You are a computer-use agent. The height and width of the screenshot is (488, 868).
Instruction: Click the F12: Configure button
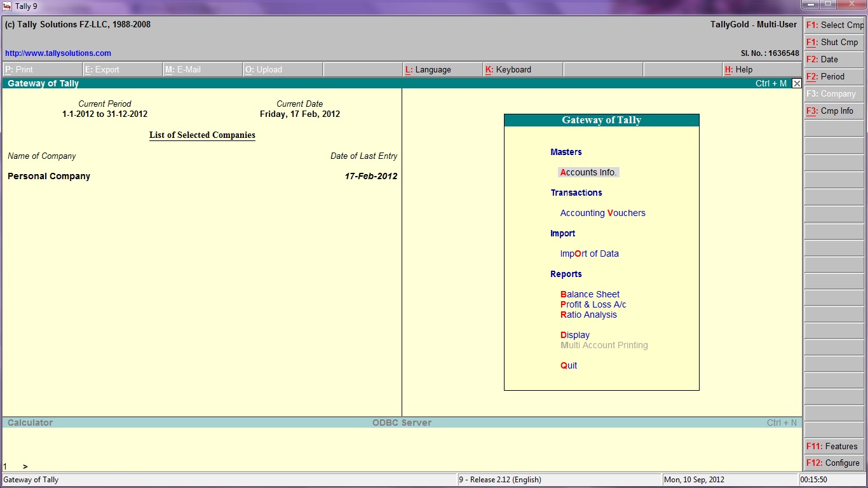(x=834, y=463)
